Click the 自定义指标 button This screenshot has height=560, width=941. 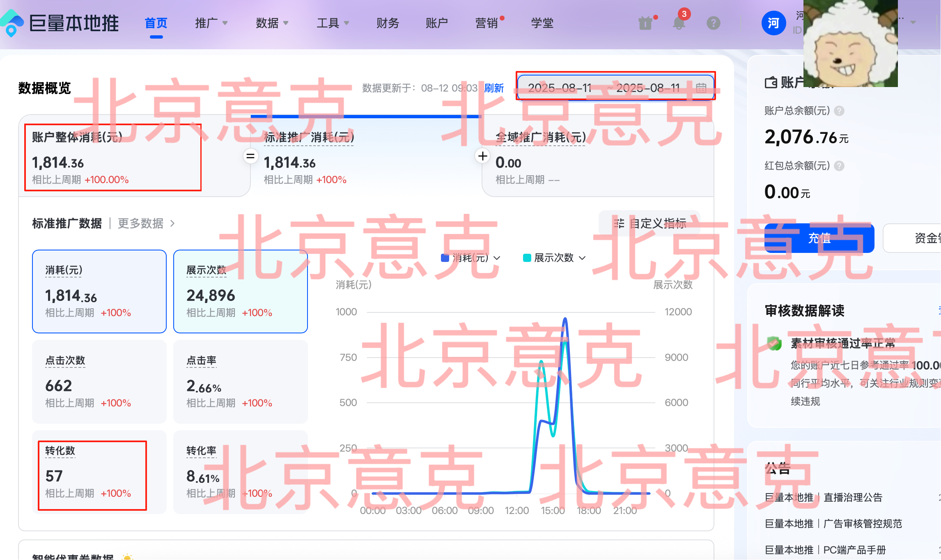point(650,223)
